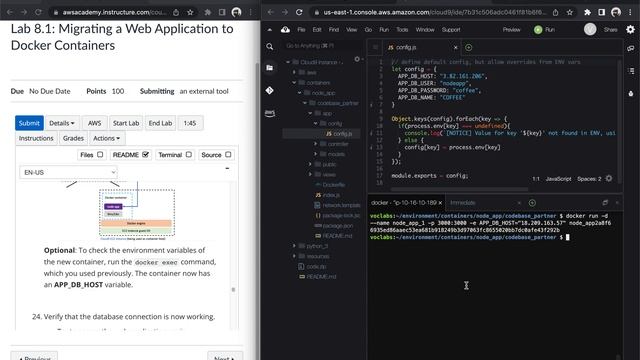Bookmark the AWS console page star
The image size is (640, 360).
coord(570,12)
